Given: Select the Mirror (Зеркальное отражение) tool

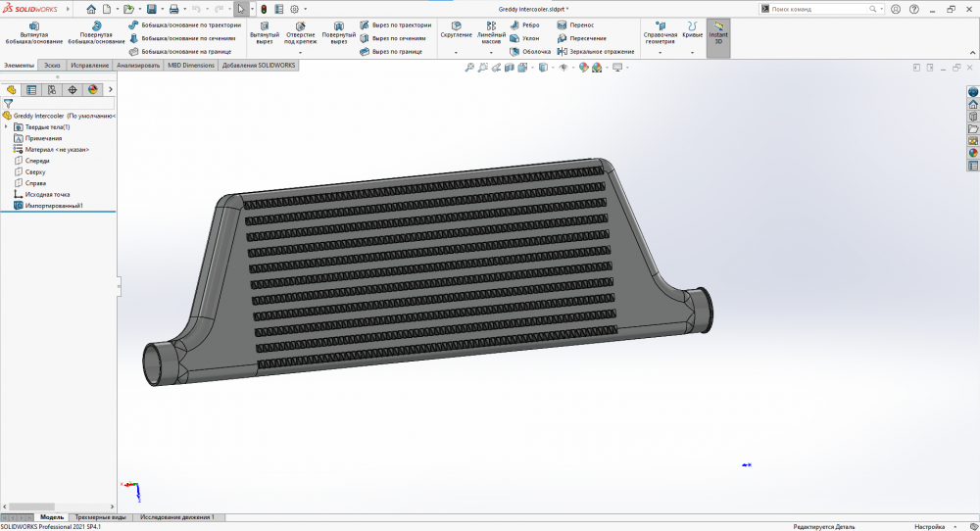Looking at the screenshot, I should (596, 52).
